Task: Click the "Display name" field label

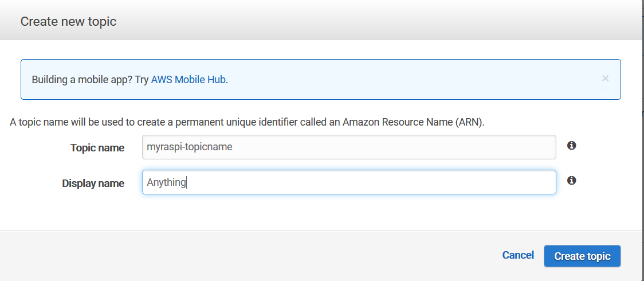Action: [93, 184]
